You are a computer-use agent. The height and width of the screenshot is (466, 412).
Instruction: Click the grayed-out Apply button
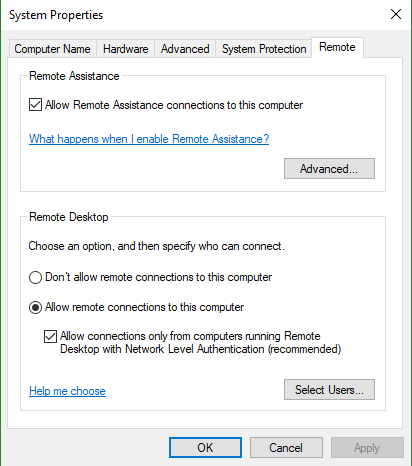367,448
